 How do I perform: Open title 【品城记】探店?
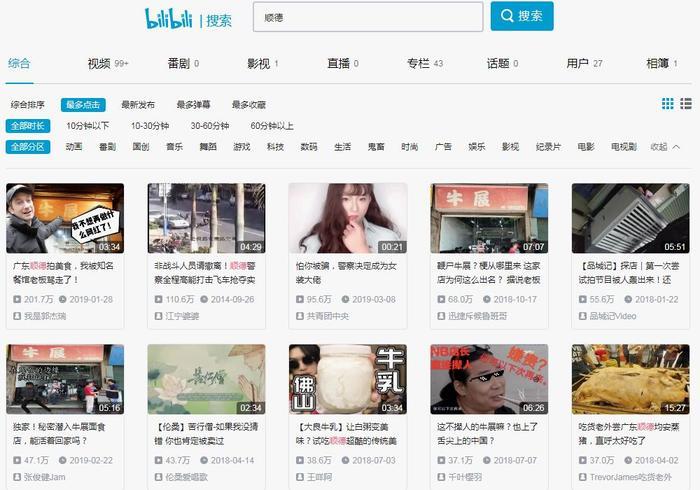point(629,273)
